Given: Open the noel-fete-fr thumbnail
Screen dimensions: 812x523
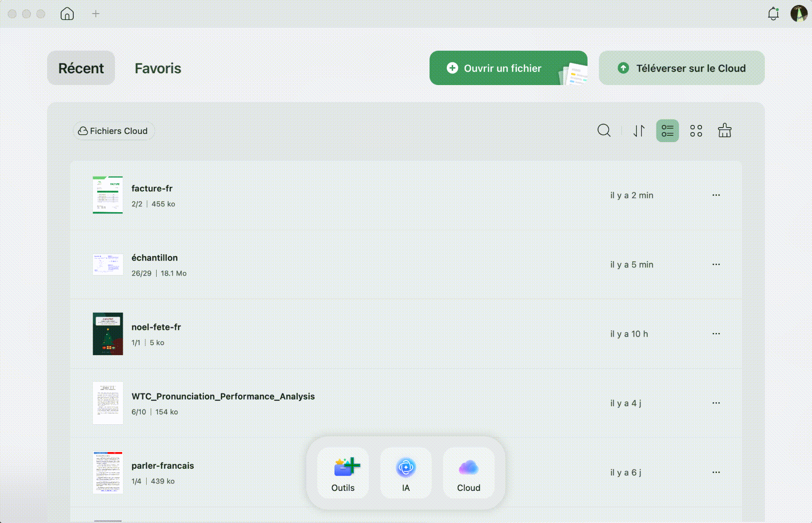Looking at the screenshot, I should tap(108, 333).
